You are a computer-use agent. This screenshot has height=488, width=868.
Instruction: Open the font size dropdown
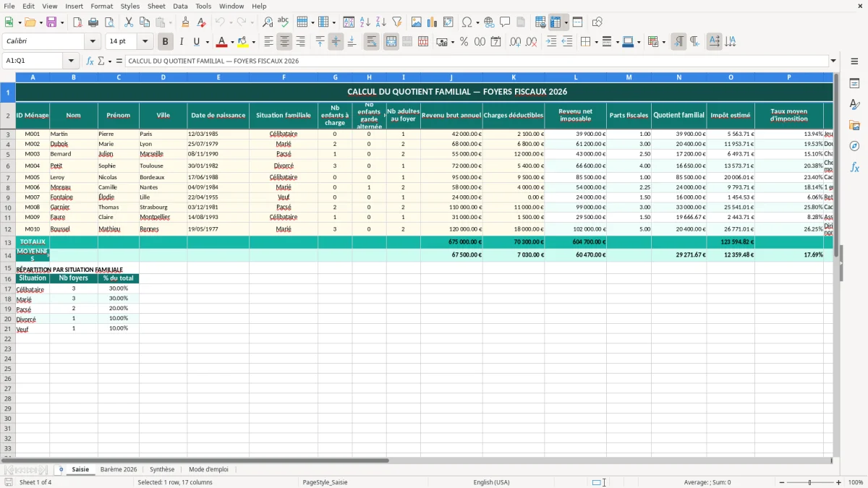click(145, 42)
